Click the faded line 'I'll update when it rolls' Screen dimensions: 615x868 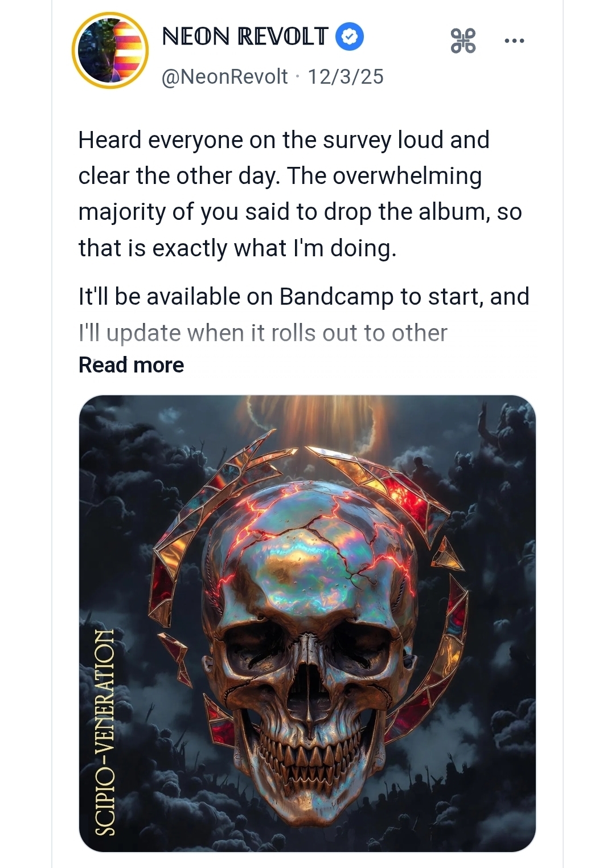click(263, 333)
